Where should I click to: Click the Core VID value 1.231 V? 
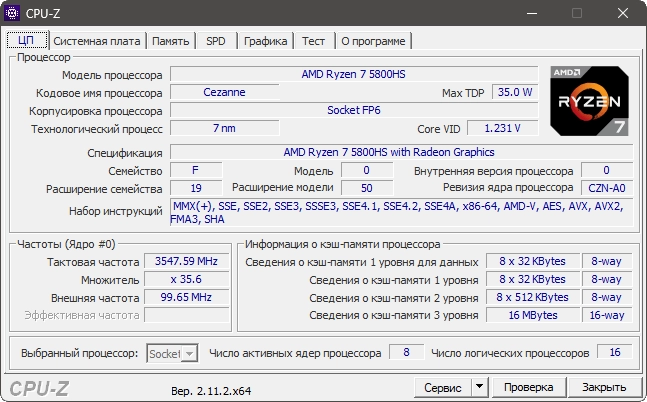tap(503, 128)
